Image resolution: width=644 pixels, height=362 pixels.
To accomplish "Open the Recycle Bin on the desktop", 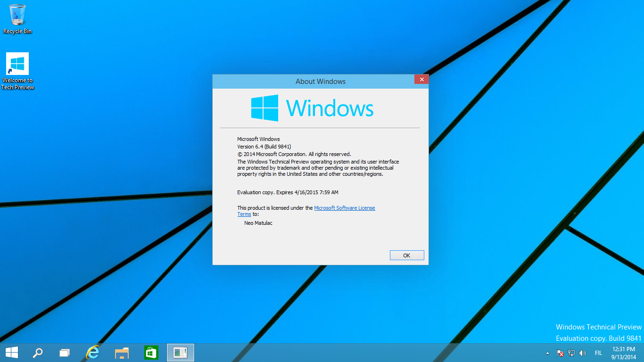I will [17, 16].
